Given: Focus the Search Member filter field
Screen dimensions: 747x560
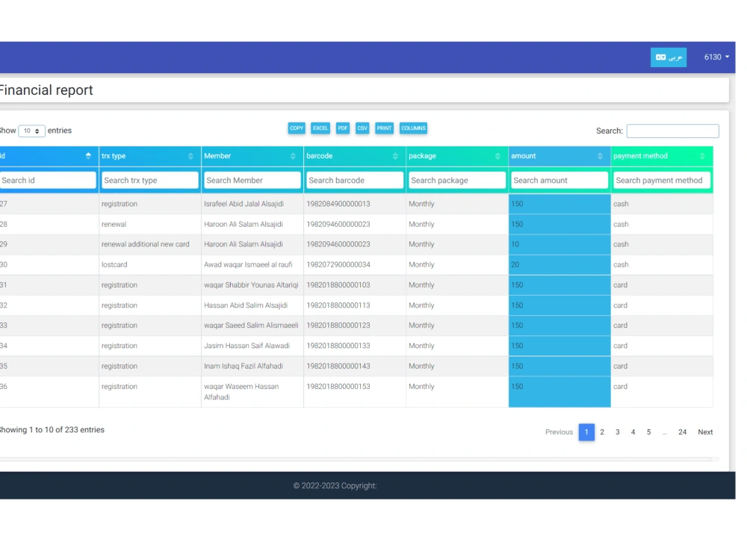Looking at the screenshot, I should click(x=252, y=181).
